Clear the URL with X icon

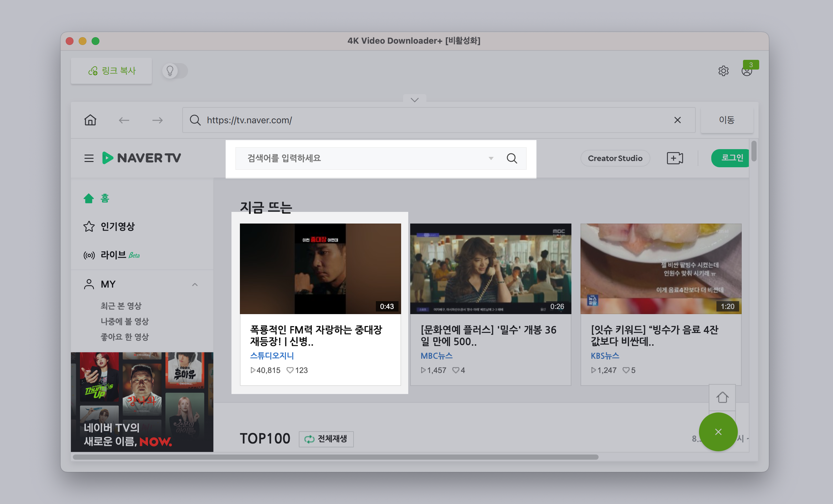[x=677, y=120]
